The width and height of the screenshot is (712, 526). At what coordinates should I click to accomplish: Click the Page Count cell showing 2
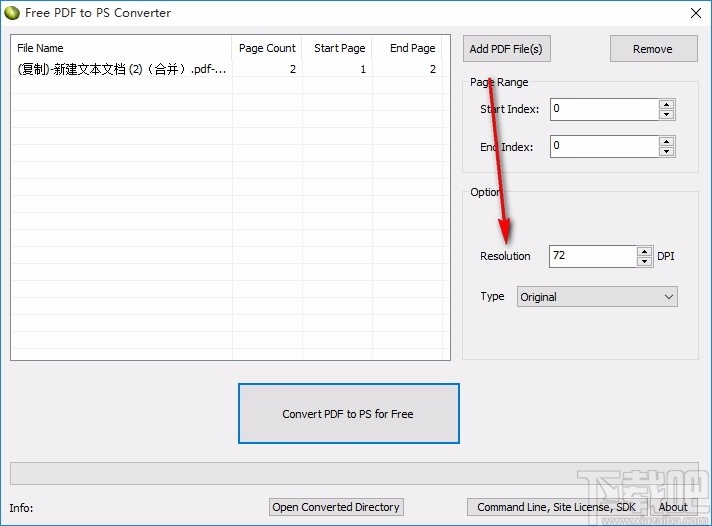click(267, 69)
